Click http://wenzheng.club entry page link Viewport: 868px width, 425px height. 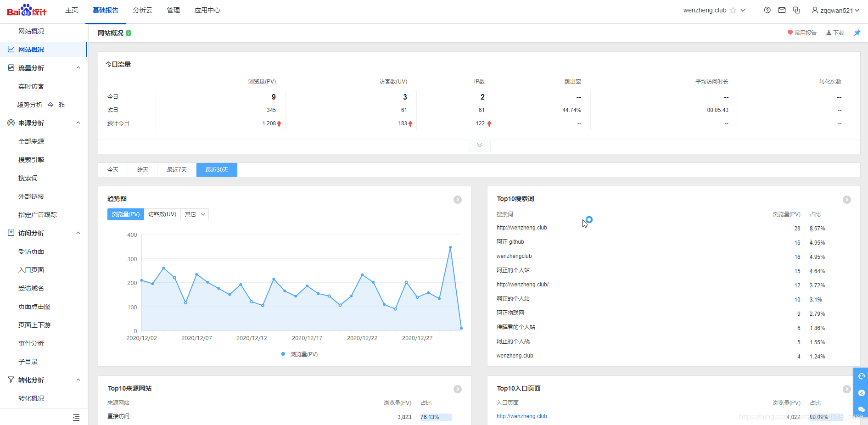click(x=522, y=416)
